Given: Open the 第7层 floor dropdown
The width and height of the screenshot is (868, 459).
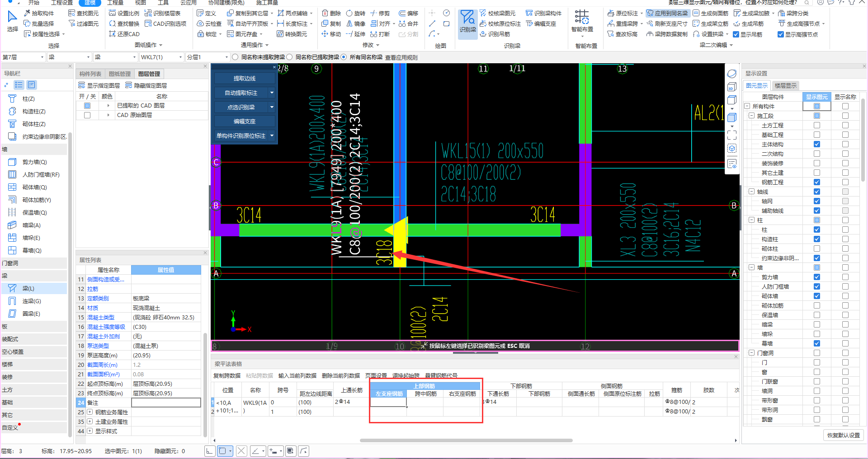Looking at the screenshot, I should [24, 57].
